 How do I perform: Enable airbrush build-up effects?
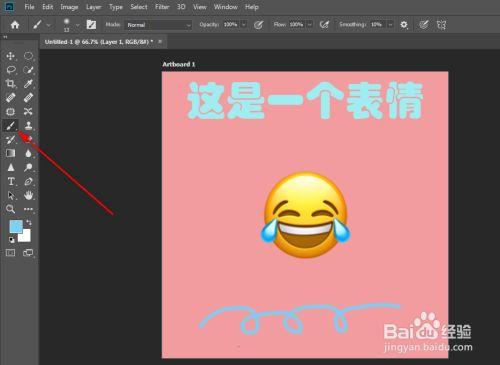324,25
